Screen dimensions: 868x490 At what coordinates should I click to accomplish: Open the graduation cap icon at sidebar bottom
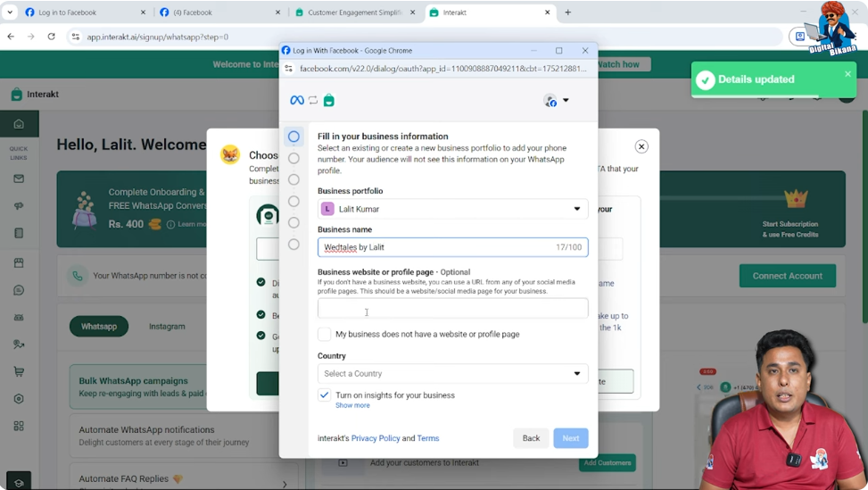(x=19, y=482)
